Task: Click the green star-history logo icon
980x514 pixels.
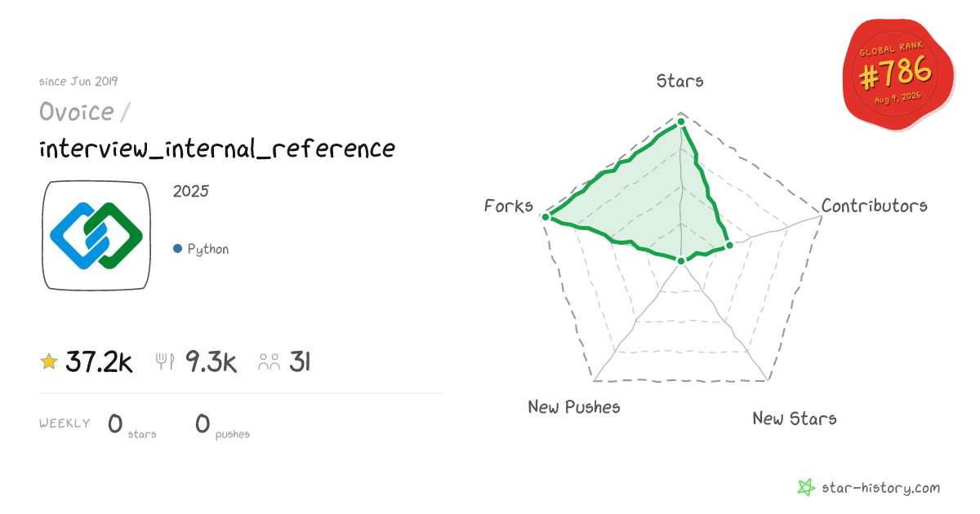Action: coord(806,488)
